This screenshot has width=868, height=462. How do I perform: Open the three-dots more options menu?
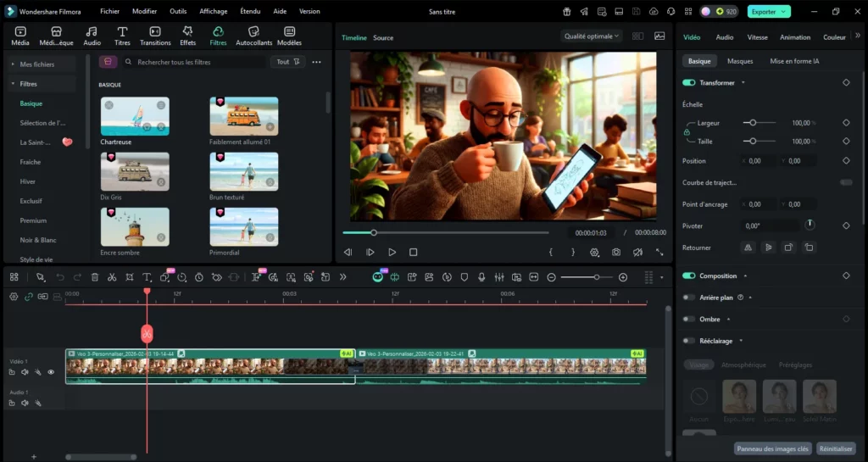tap(316, 62)
